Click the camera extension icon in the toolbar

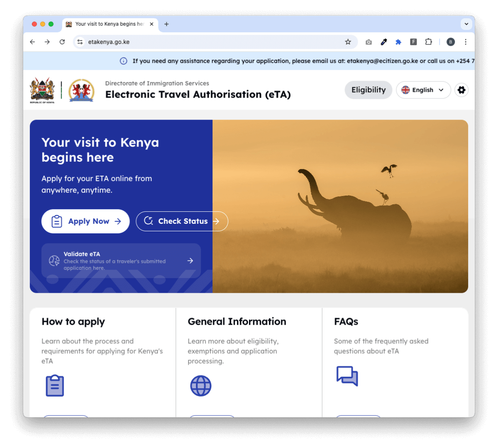pyautogui.click(x=369, y=42)
